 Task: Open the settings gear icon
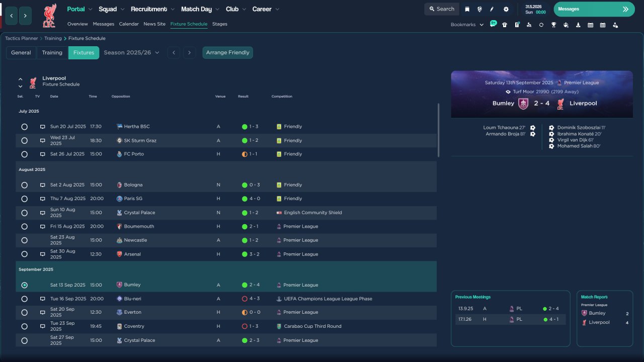506,9
